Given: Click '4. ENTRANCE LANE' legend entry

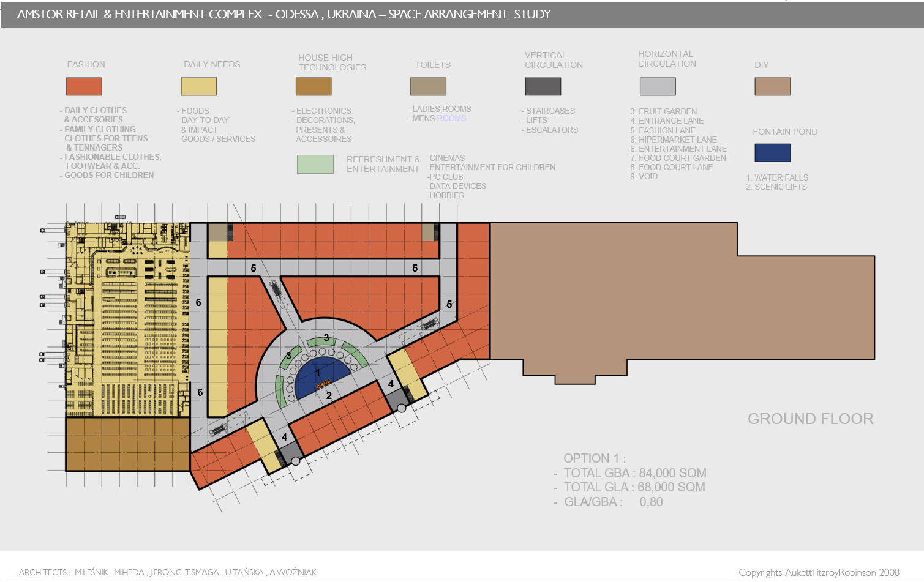Looking at the screenshot, I should [x=667, y=121].
